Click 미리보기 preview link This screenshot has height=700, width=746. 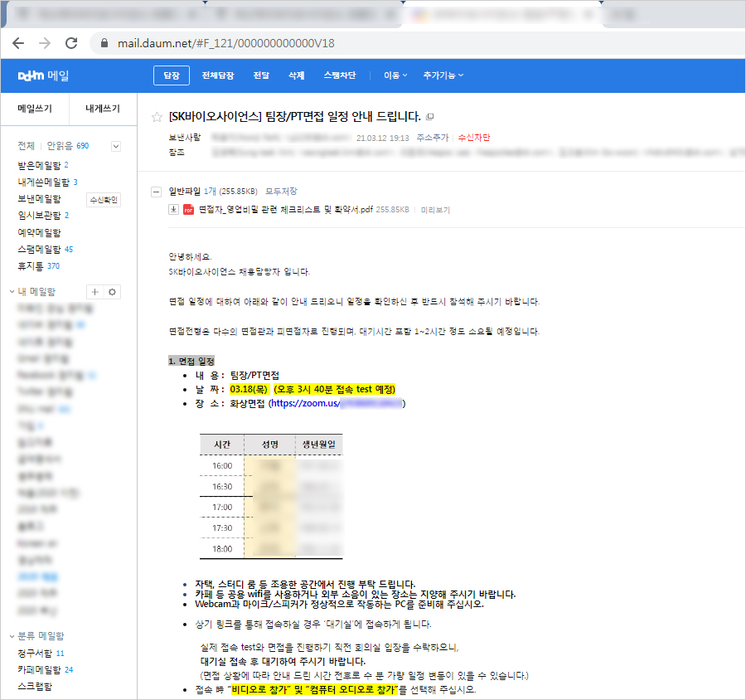point(435,210)
